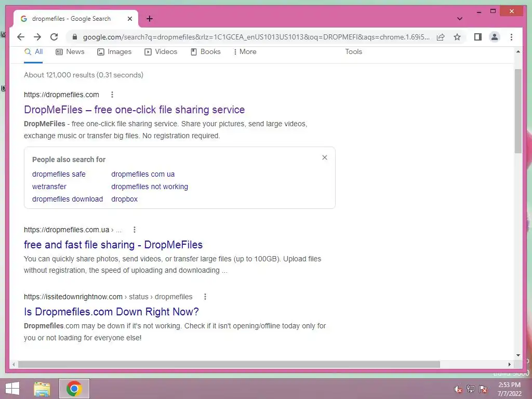This screenshot has width=532, height=399.
Task: Click the scroll up arrow of vertical scrollbar
Action: click(518, 51)
